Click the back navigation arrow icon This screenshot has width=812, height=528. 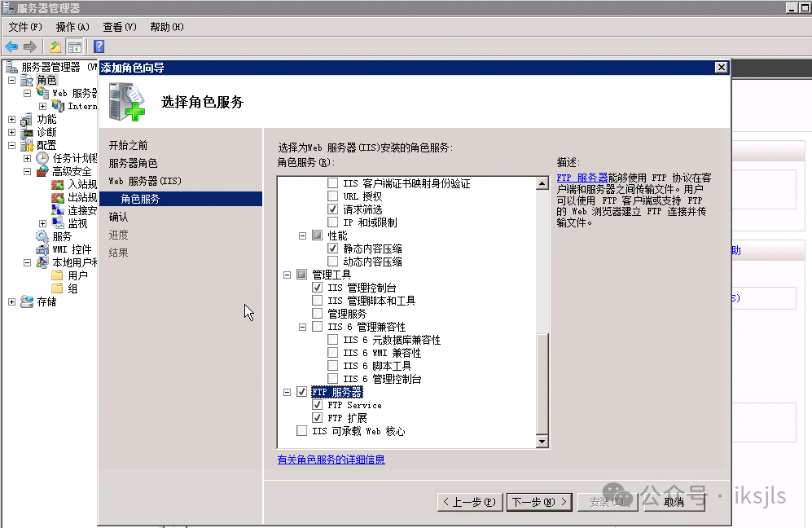click(10, 46)
